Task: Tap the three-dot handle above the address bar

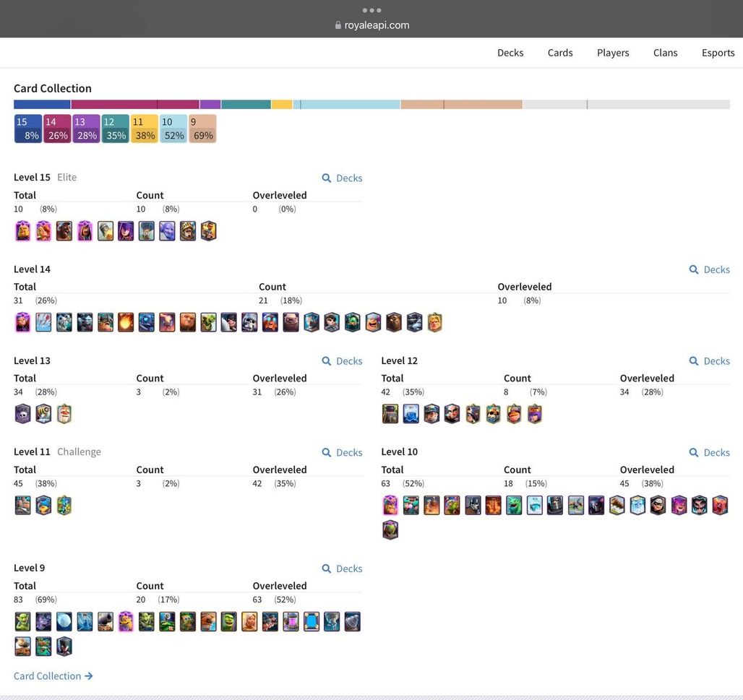Action: tap(372, 10)
